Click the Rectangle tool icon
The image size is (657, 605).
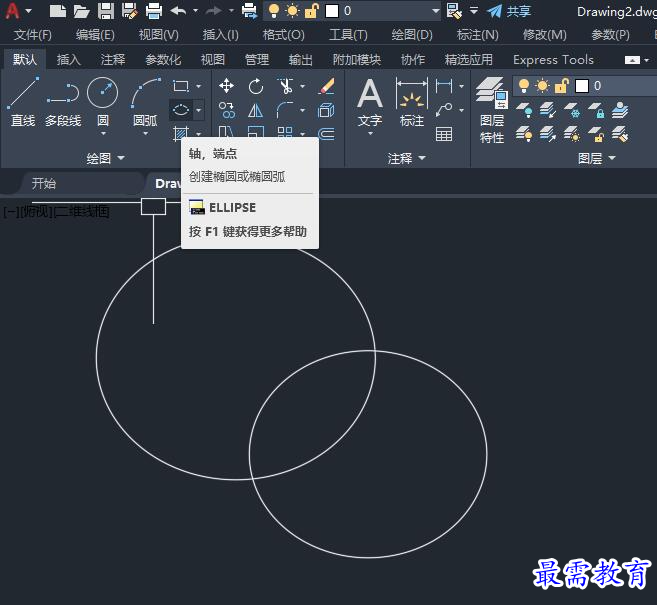tap(181, 86)
